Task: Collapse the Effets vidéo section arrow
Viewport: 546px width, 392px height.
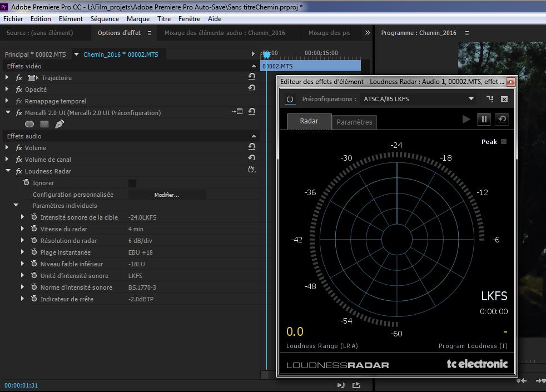Action: tap(254, 66)
